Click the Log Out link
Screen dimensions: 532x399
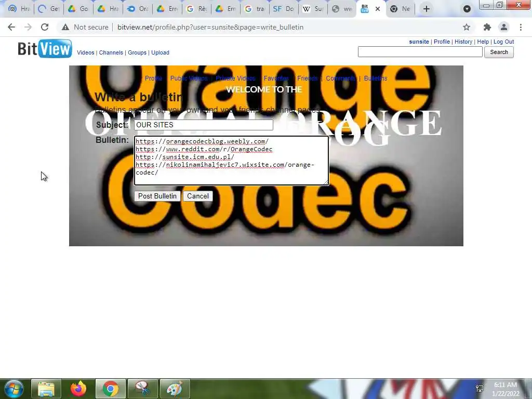click(503, 42)
